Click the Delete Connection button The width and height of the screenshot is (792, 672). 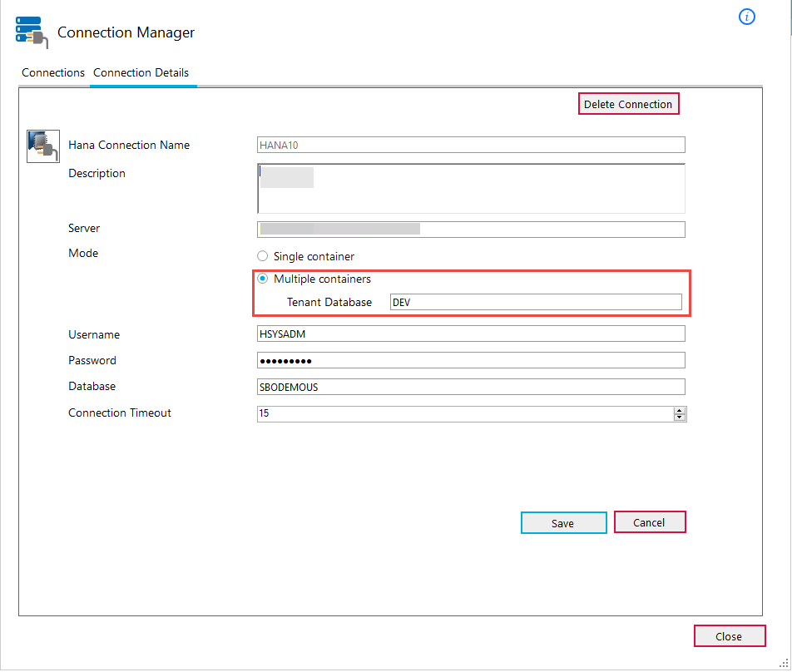click(628, 104)
